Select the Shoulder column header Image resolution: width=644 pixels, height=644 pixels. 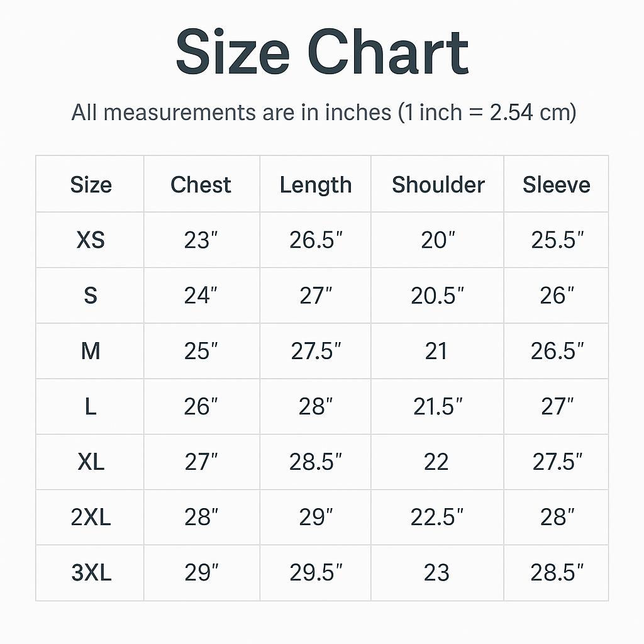click(438, 185)
